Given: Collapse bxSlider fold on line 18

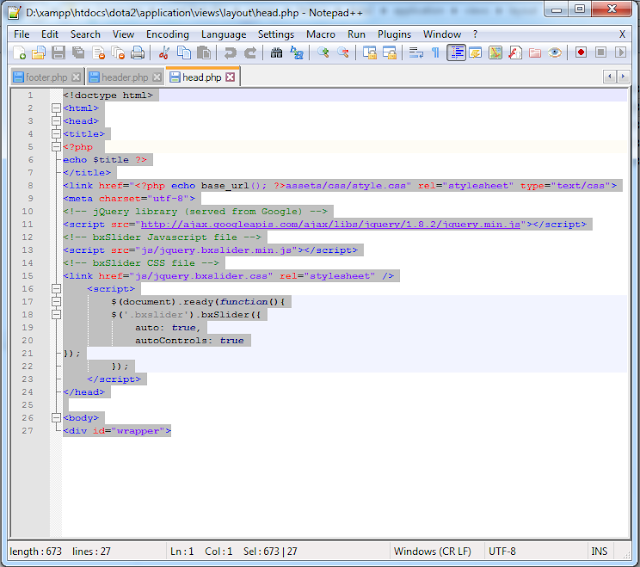Looking at the screenshot, I should tap(56, 315).
